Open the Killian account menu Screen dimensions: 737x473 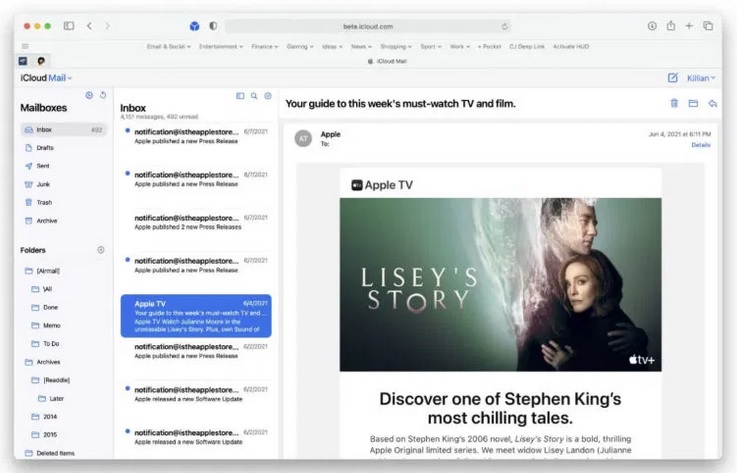pos(701,78)
